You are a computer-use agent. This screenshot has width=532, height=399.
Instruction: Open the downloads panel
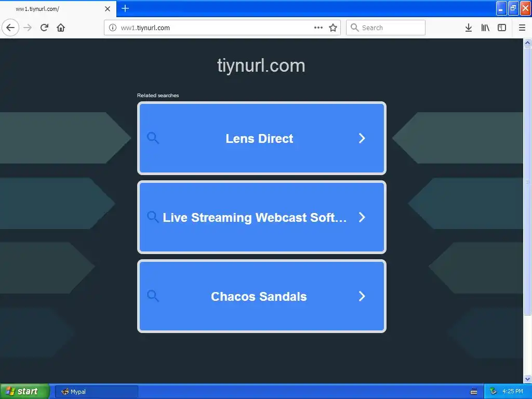(x=469, y=28)
